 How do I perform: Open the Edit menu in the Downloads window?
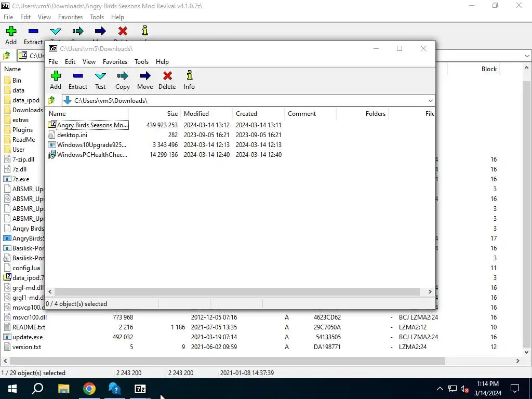[x=70, y=62]
